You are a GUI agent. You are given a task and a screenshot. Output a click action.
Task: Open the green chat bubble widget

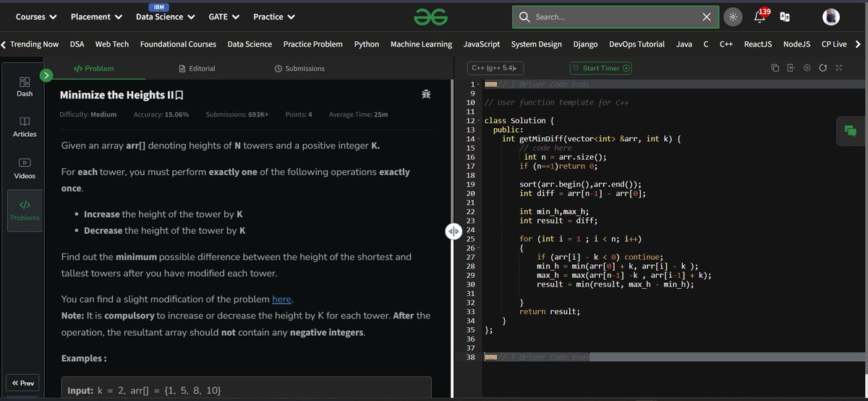coord(849,131)
